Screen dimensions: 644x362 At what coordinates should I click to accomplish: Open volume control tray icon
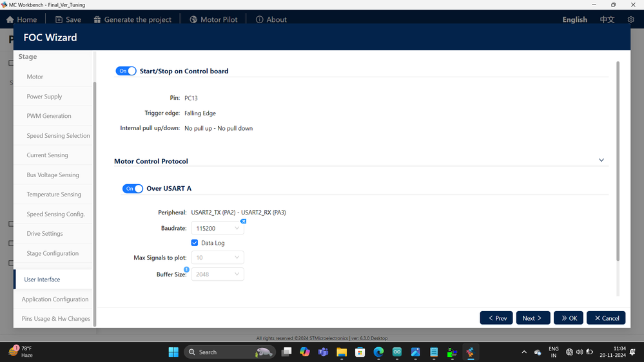point(580,352)
